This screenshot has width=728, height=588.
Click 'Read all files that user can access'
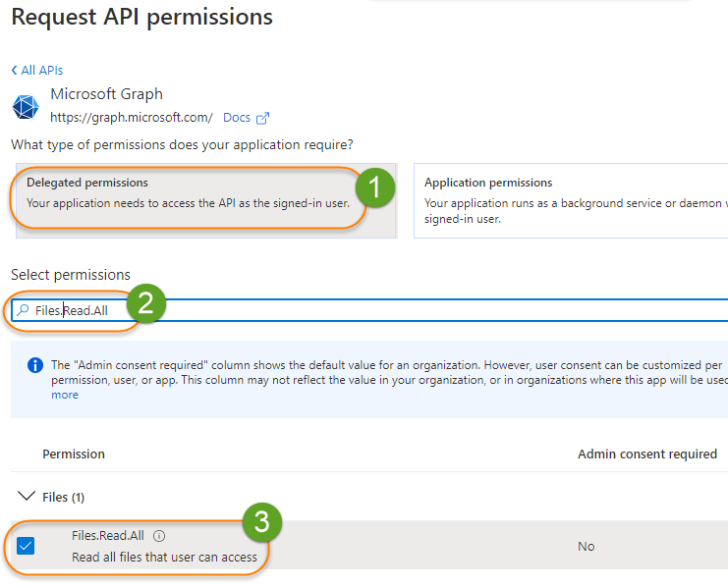pos(164,557)
